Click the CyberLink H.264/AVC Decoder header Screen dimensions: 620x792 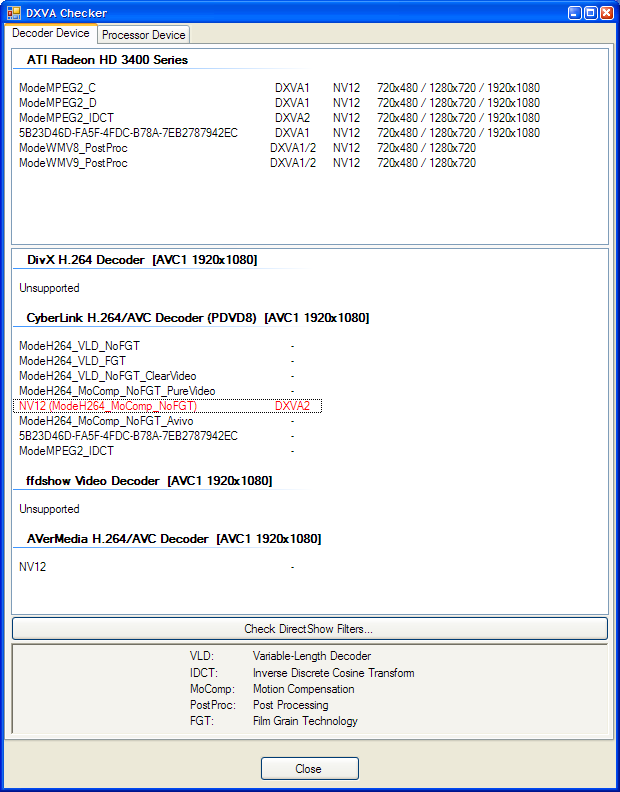198,318
